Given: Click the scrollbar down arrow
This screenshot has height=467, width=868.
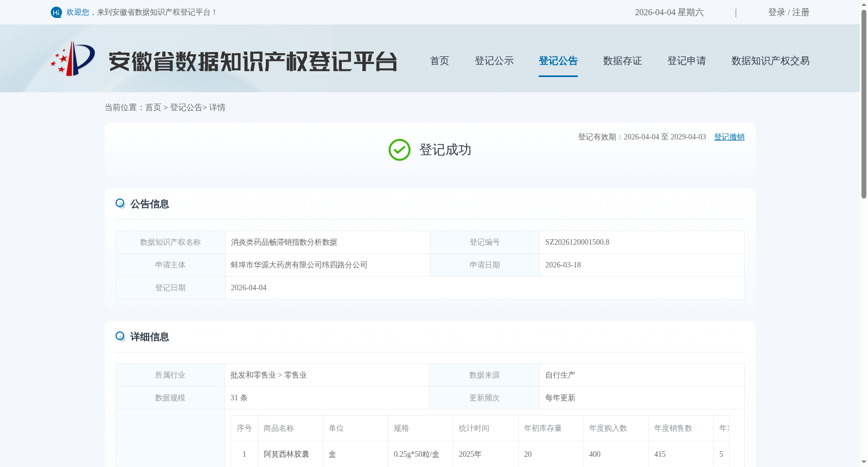Looking at the screenshot, I should (x=864, y=462).
